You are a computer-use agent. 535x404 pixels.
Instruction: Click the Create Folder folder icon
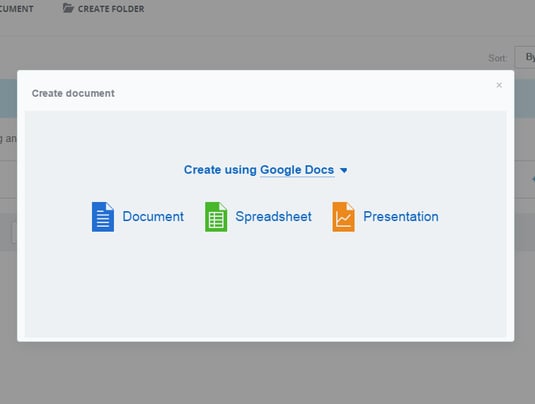coord(68,8)
